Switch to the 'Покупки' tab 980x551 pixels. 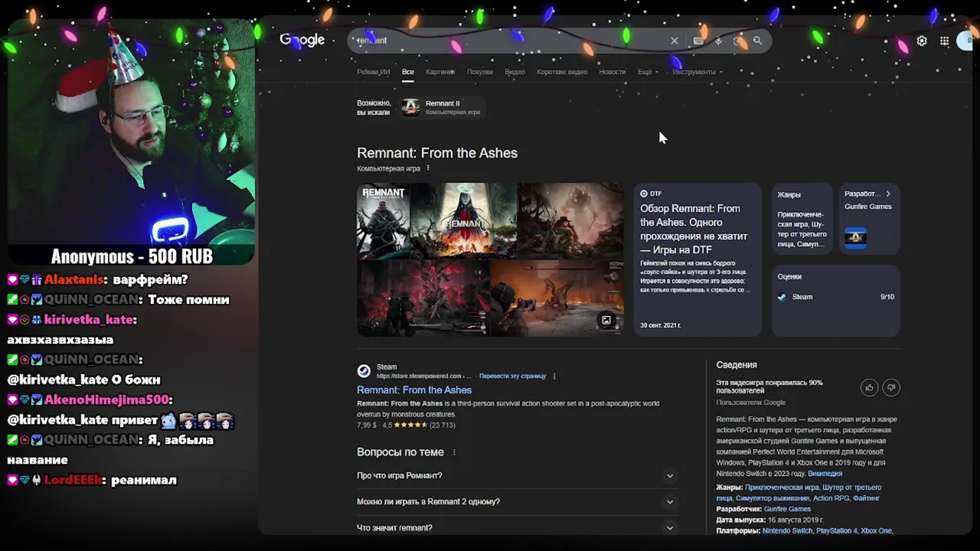[480, 72]
